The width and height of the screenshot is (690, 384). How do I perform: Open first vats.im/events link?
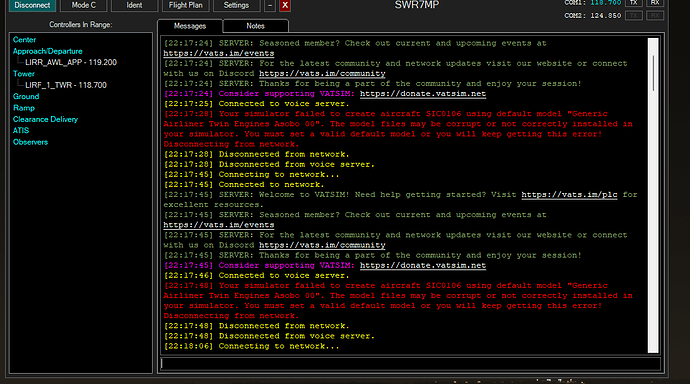pyautogui.click(x=219, y=53)
